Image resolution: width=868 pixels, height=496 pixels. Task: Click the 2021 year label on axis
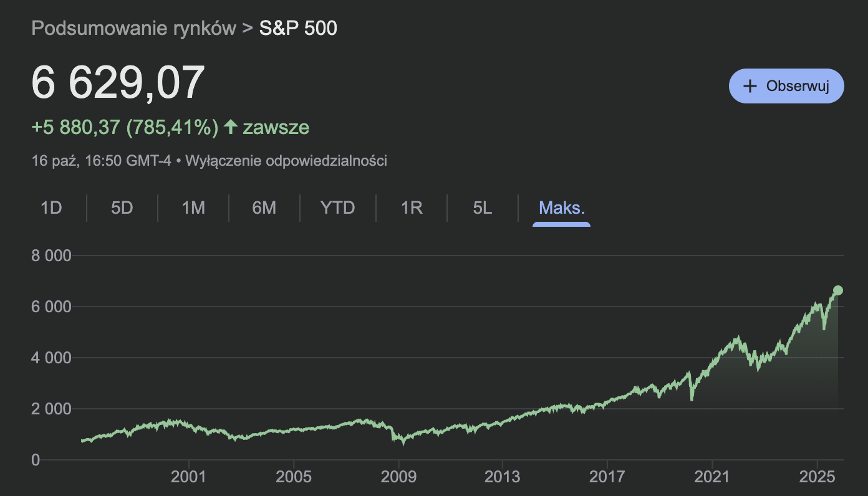[712, 477]
